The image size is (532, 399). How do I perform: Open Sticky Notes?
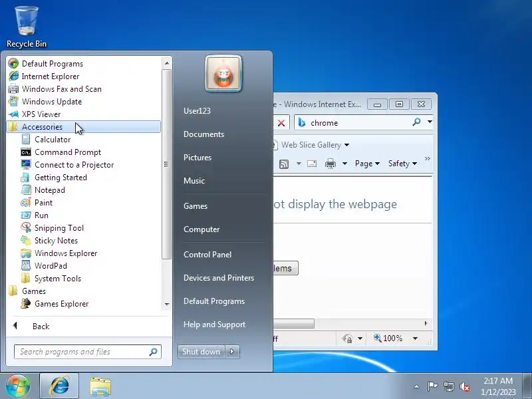click(49, 241)
